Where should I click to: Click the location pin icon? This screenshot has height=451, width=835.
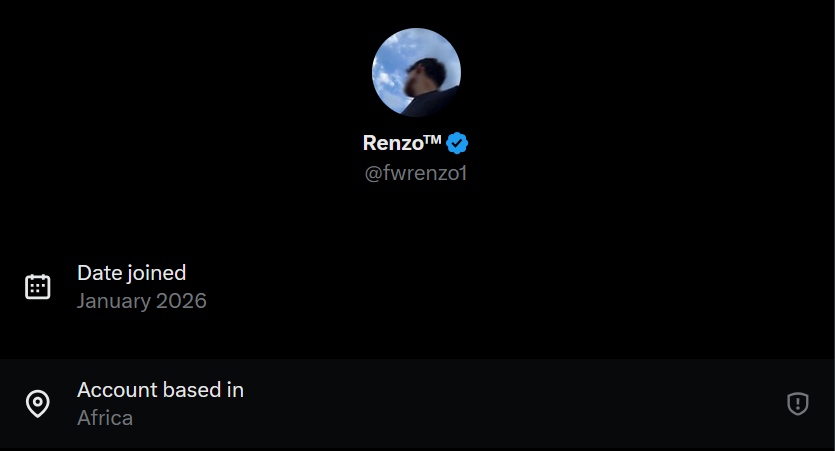tap(38, 404)
